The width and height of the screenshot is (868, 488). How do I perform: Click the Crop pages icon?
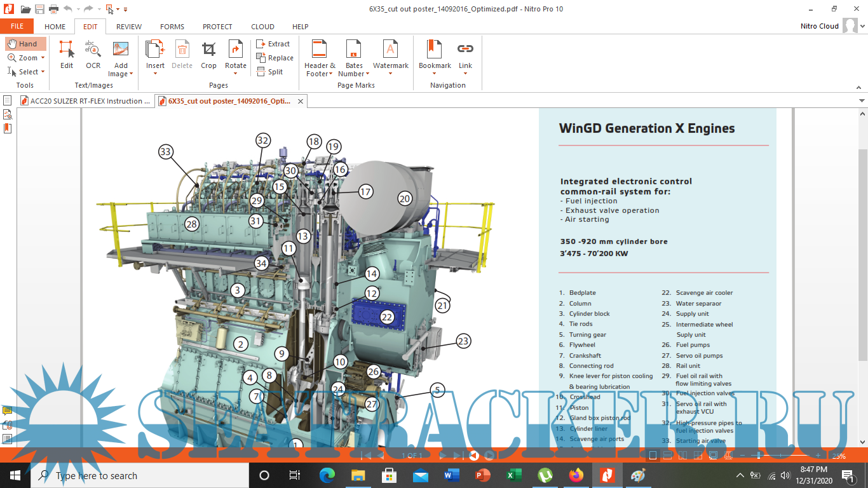208,55
